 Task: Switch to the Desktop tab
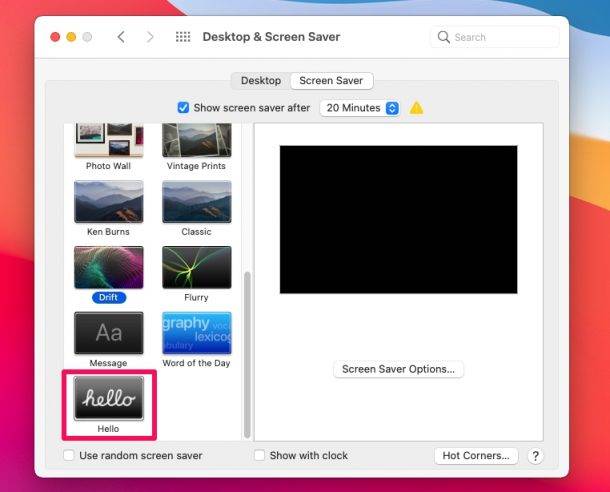click(261, 81)
